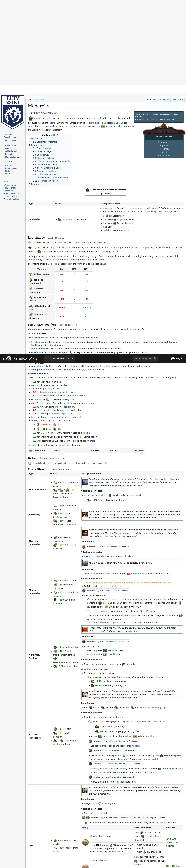The image size is (186, 868).
Task: Hide the Contents table with [hide]
Action: pos(55,135)
